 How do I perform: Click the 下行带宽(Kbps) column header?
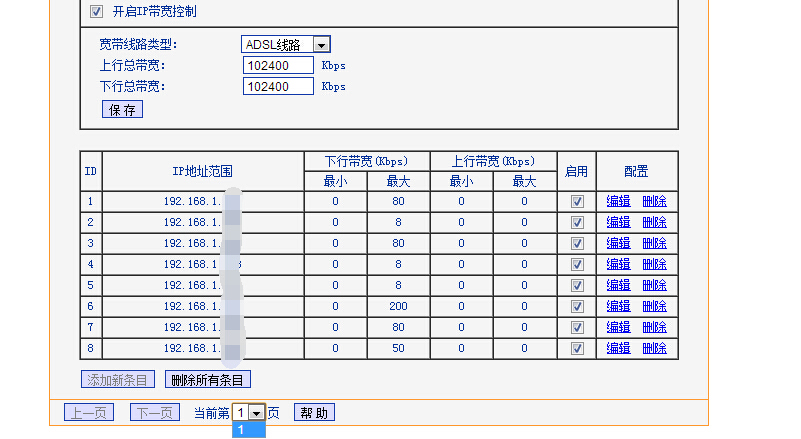point(367,161)
